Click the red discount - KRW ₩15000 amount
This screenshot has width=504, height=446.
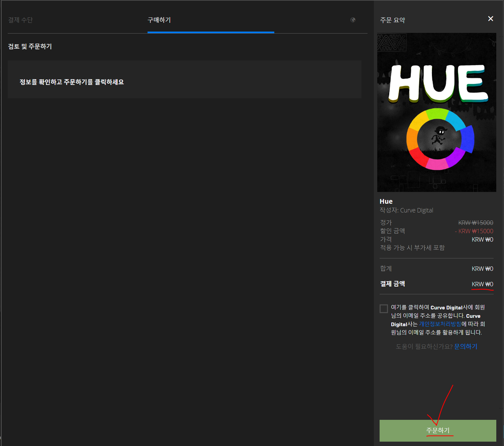click(474, 231)
